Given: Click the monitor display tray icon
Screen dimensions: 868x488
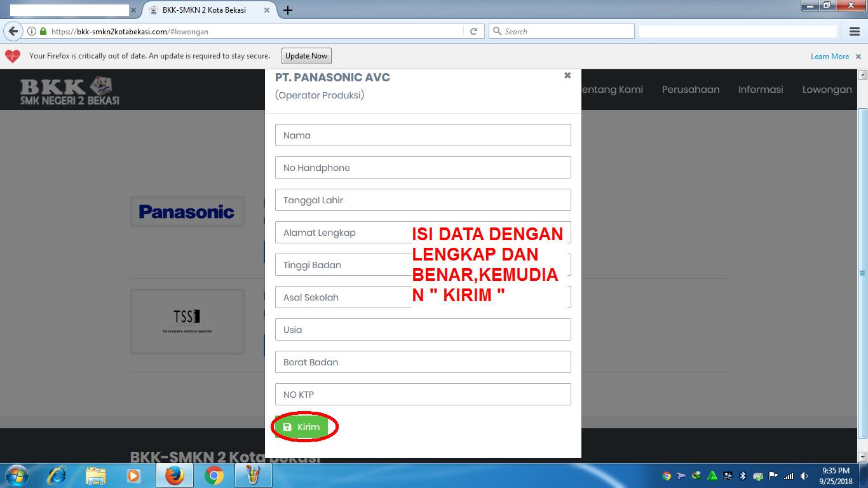Looking at the screenshot, I should point(728,476).
